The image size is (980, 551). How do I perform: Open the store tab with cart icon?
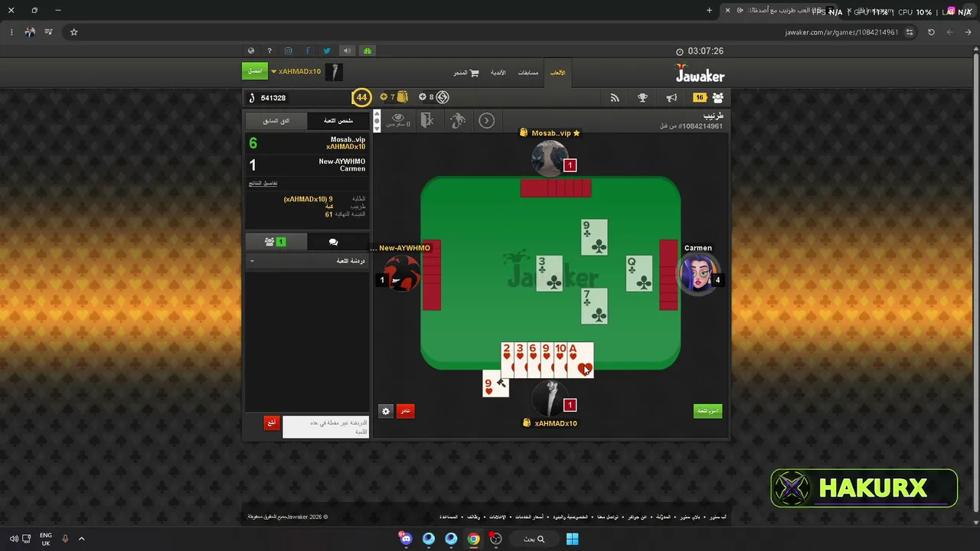pos(466,73)
